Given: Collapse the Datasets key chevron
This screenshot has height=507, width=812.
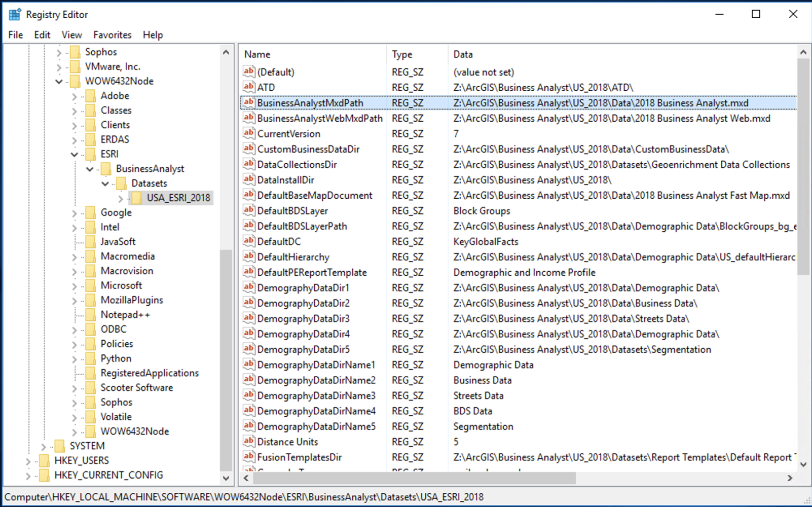Looking at the screenshot, I should tap(105, 184).
